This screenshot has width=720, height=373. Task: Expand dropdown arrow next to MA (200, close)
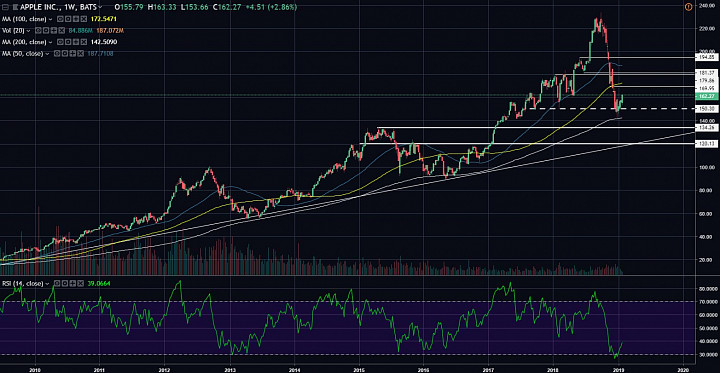(51, 42)
